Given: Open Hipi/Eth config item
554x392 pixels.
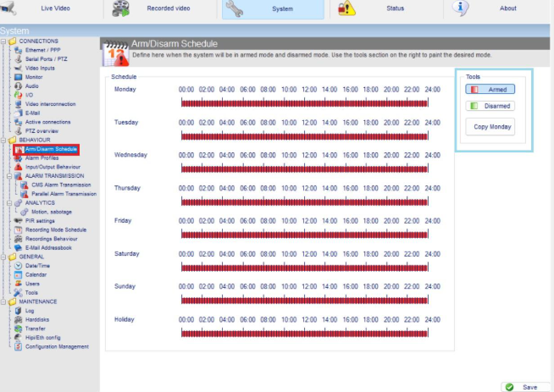Looking at the screenshot, I should click(42, 338).
